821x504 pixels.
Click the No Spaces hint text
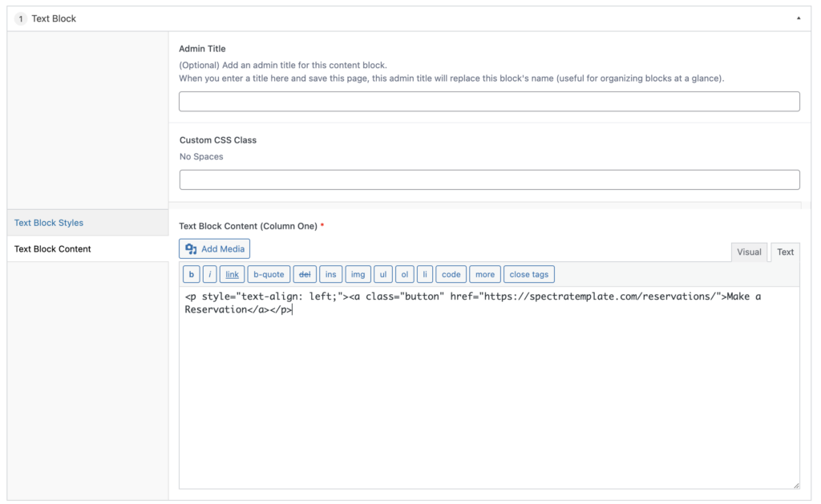click(x=201, y=156)
